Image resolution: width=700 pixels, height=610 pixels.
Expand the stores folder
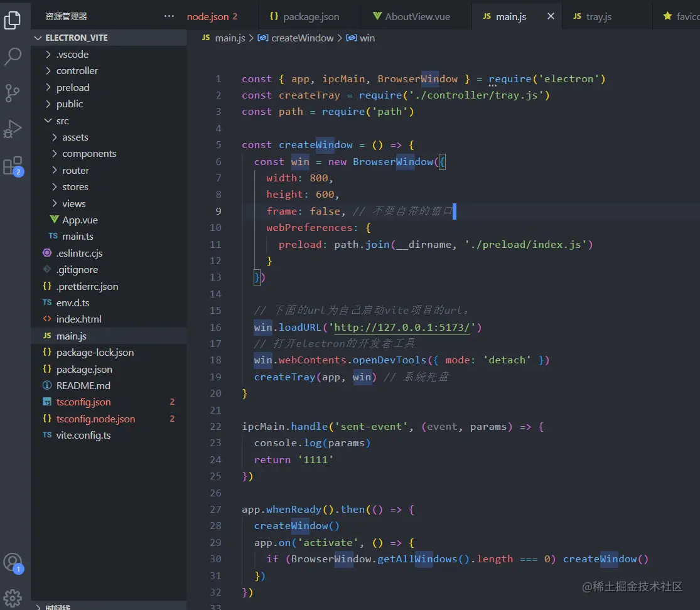[x=109, y=187]
